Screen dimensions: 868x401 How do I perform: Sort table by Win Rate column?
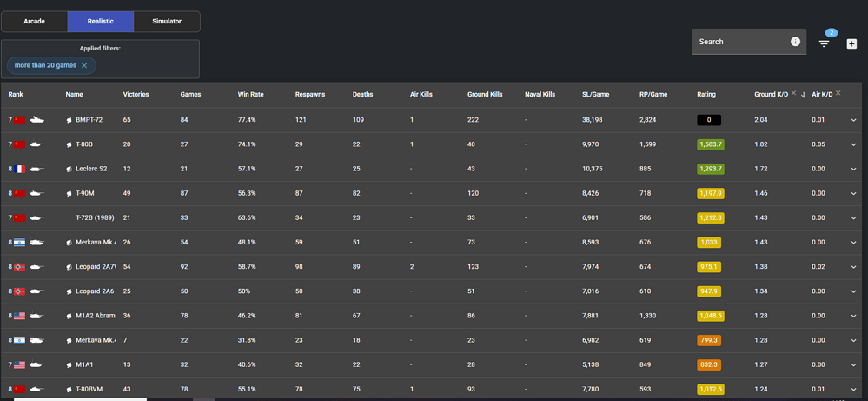[250, 94]
